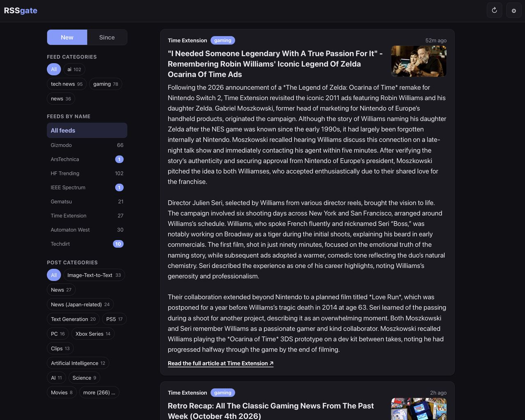Filter by Image-Text-to-Text post category

[94, 275]
